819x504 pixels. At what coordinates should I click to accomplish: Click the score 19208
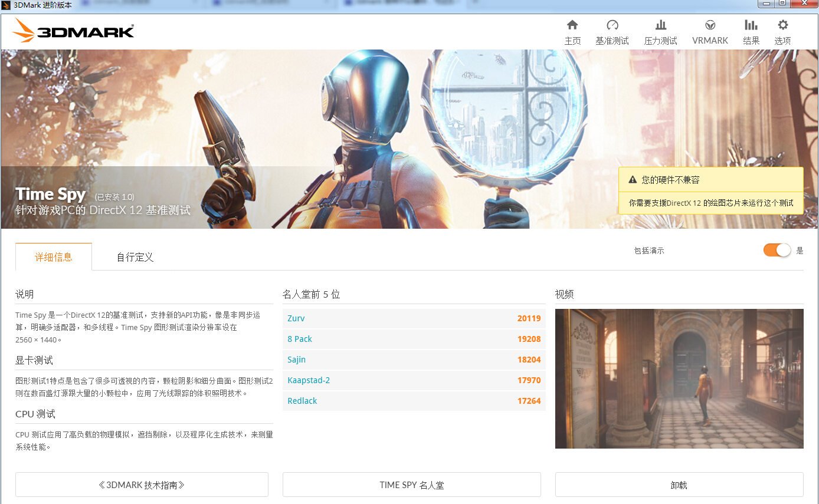tap(529, 339)
